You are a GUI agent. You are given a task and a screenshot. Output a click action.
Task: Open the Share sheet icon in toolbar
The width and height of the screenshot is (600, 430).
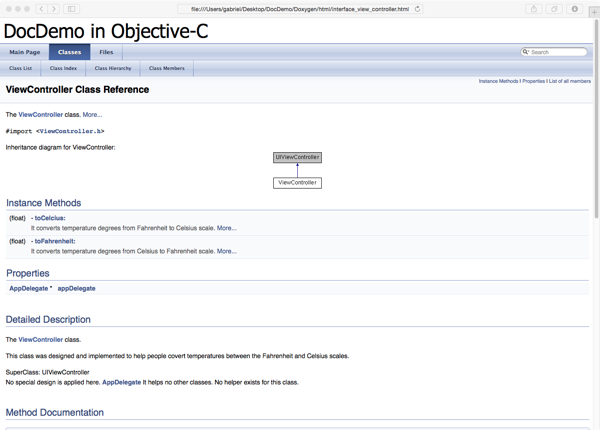534,9
